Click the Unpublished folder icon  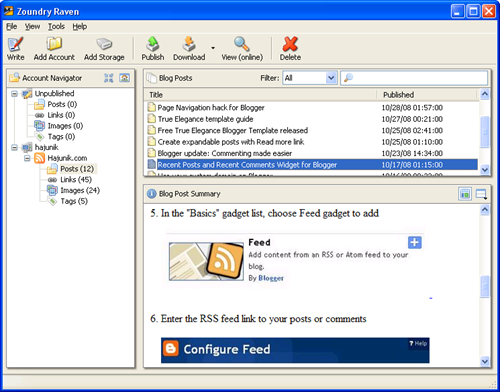click(x=27, y=94)
